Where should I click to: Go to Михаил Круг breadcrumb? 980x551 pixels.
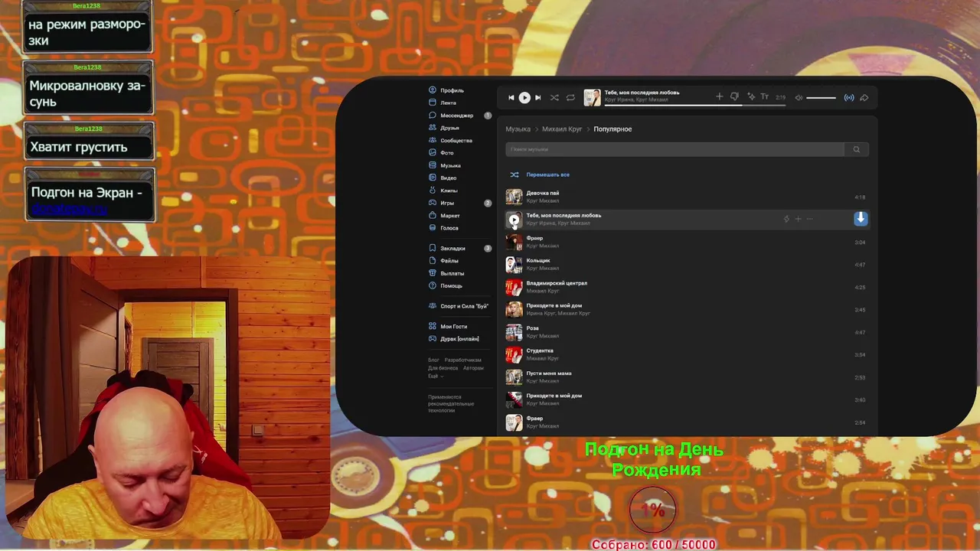click(x=562, y=129)
